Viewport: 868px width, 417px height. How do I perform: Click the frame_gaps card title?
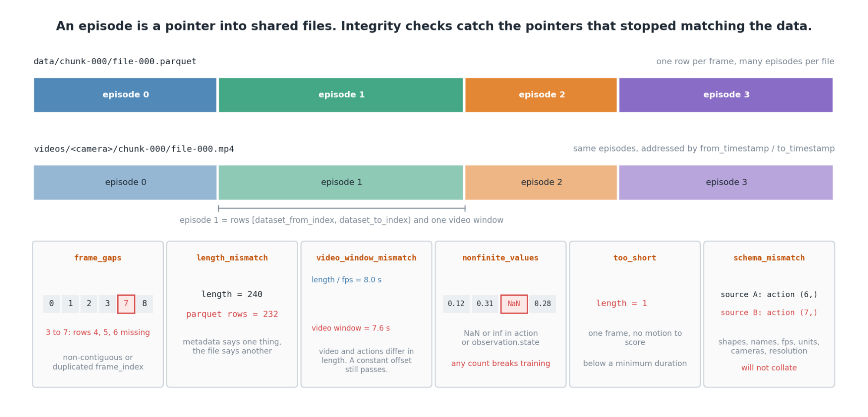click(x=98, y=258)
